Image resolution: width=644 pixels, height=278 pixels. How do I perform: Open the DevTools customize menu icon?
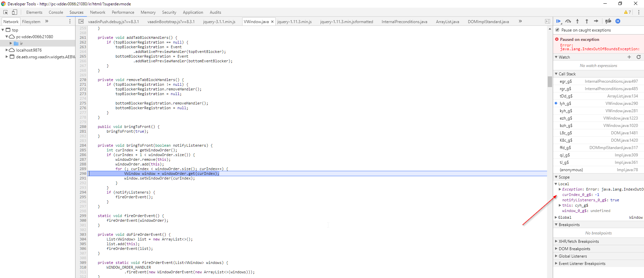639,12
